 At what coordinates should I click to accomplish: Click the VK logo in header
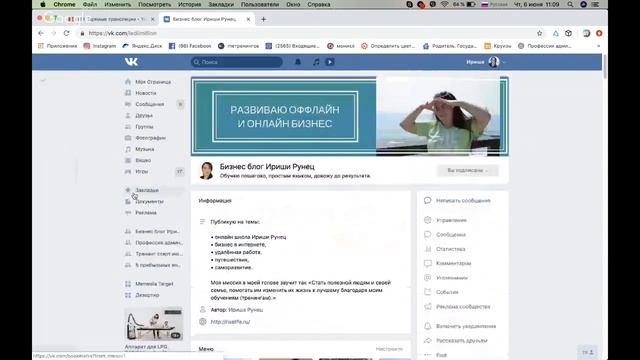tap(131, 62)
